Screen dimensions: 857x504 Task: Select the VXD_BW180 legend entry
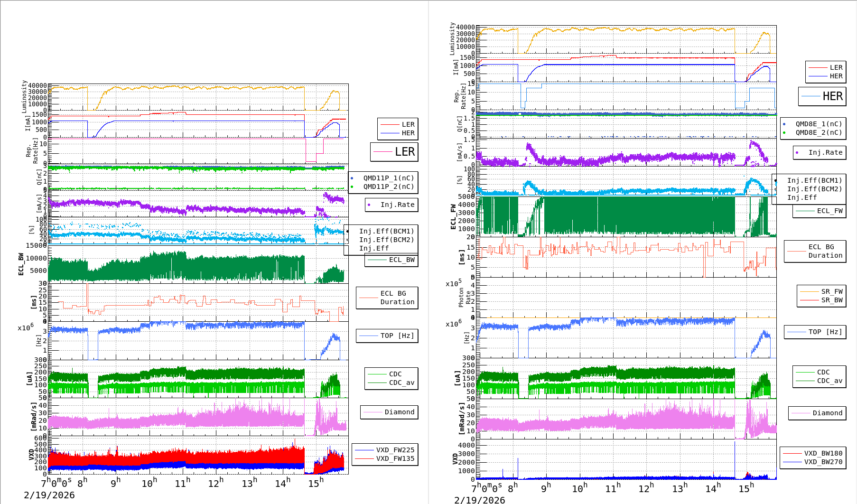point(823,454)
